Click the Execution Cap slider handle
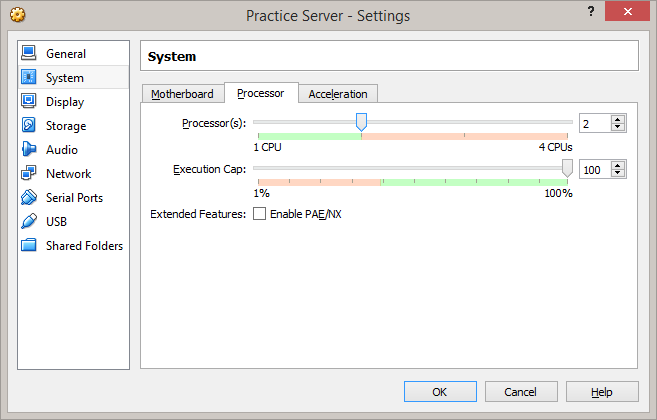The image size is (657, 420). (x=568, y=168)
